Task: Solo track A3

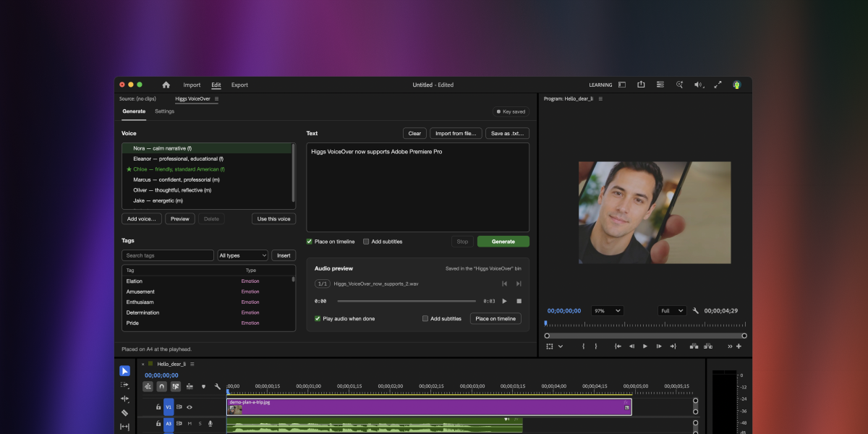Action: [200, 424]
